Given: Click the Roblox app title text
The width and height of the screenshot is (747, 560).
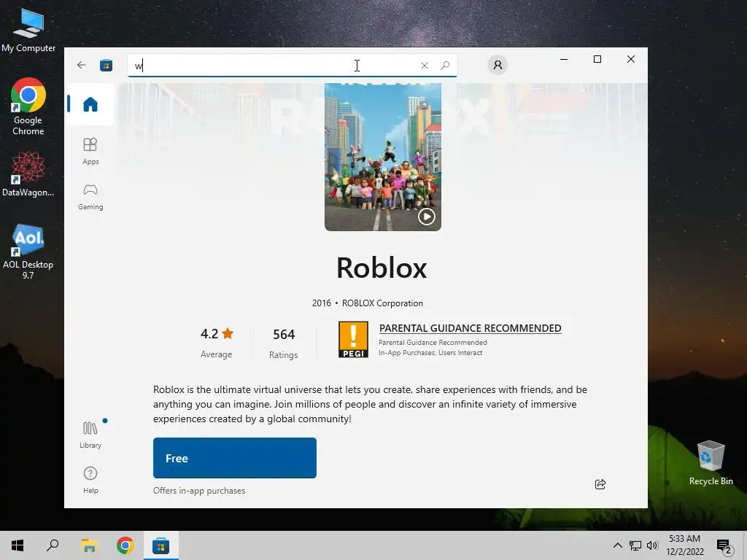Looking at the screenshot, I should pyautogui.click(x=382, y=268).
